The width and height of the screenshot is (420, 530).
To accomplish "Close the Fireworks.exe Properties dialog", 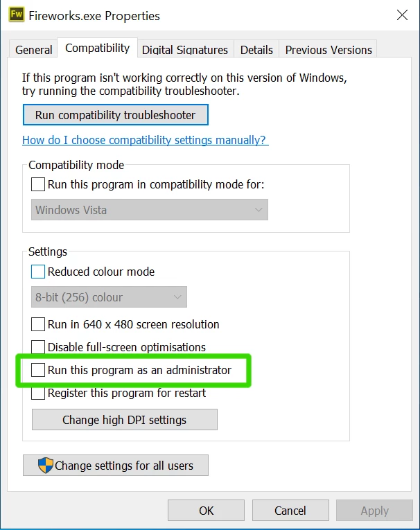I will (402, 15).
